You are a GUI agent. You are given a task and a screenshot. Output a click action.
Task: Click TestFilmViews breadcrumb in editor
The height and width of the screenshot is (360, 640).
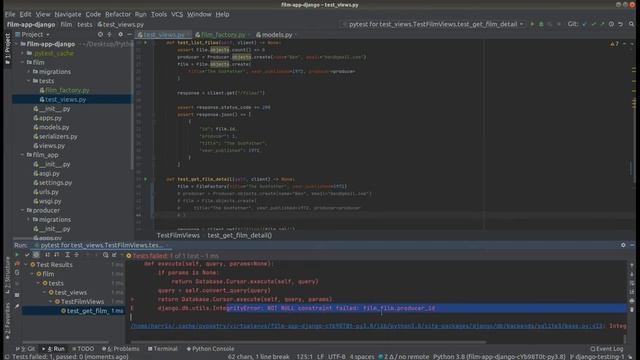coord(178,236)
